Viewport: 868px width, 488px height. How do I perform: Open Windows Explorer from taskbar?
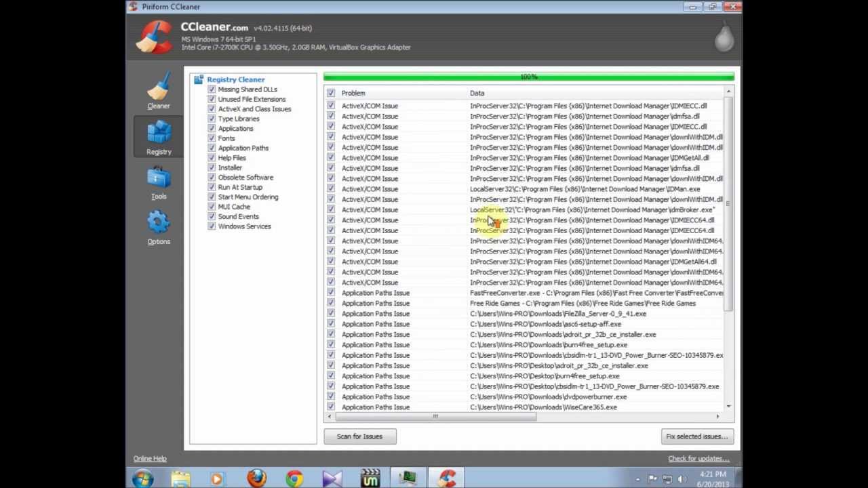(x=181, y=479)
